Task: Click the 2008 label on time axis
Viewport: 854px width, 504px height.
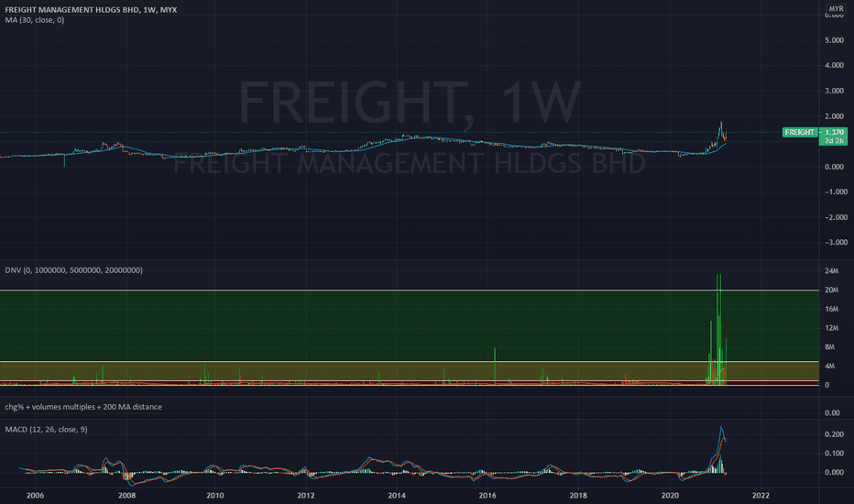Action: (x=126, y=495)
